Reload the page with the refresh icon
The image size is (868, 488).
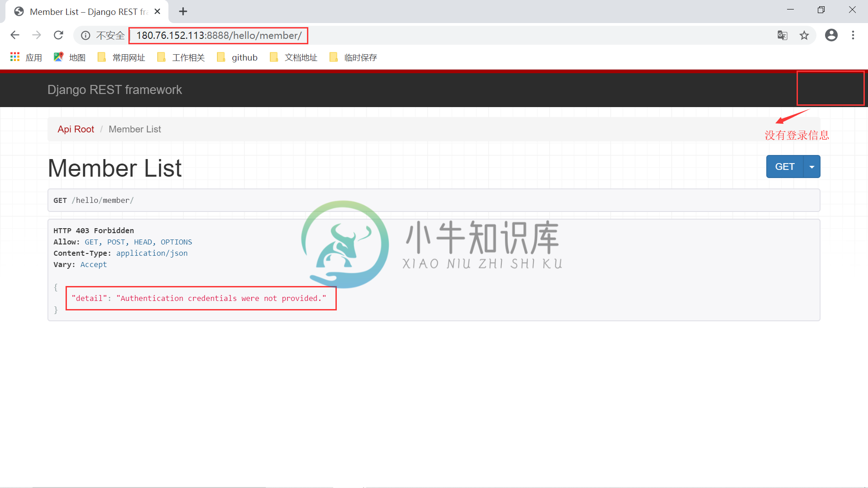(58, 35)
